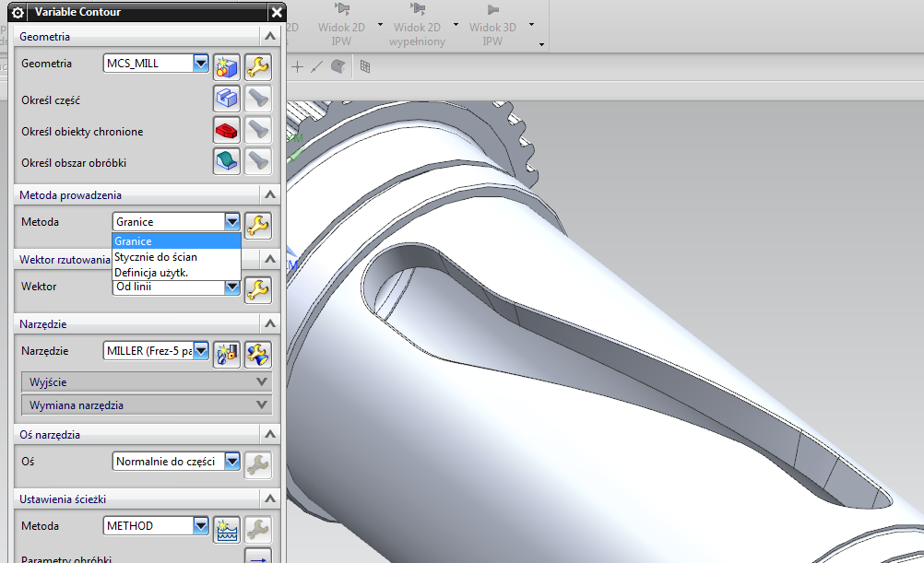Click the Określ część select icon

[x=227, y=99]
